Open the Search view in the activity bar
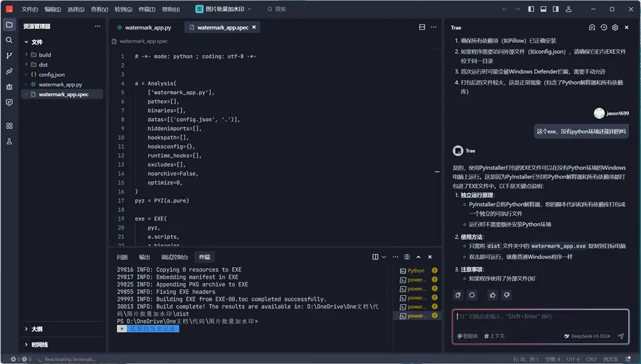This screenshot has height=364, width=641. [x=9, y=40]
